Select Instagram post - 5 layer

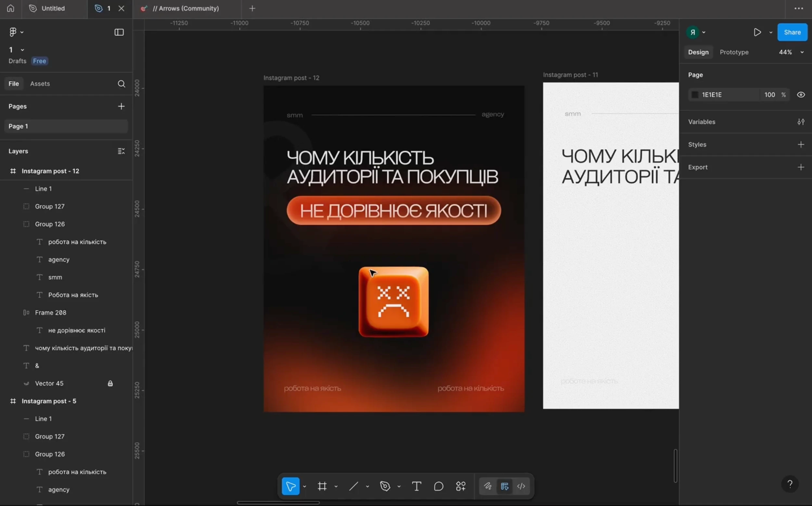(x=49, y=401)
